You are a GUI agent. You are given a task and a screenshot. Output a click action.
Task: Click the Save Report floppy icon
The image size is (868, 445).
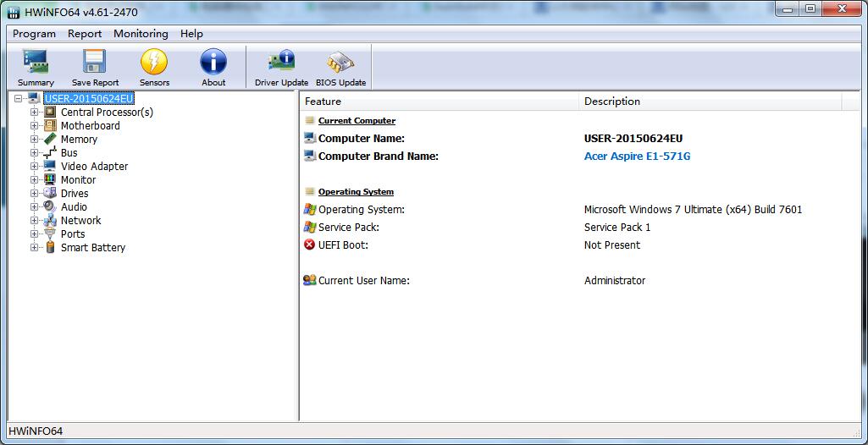tap(95, 62)
